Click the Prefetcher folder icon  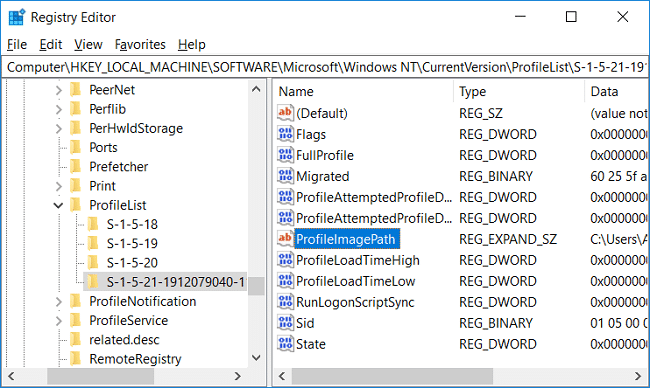[75, 167]
